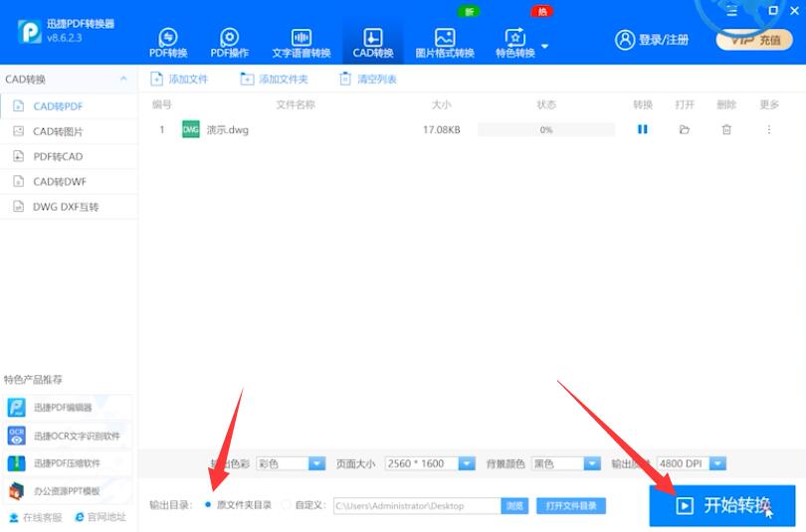Viewport: 806px width, 532px height.
Task: Open the PDF操作 tool tab
Action: tap(229, 43)
